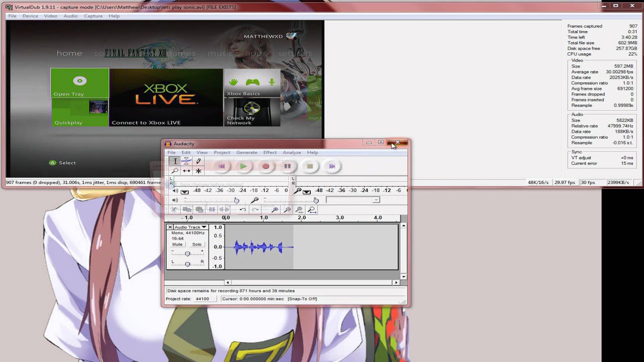Select the Time Shift tool in Audacity
The height and width of the screenshot is (362, 644).
[x=187, y=171]
